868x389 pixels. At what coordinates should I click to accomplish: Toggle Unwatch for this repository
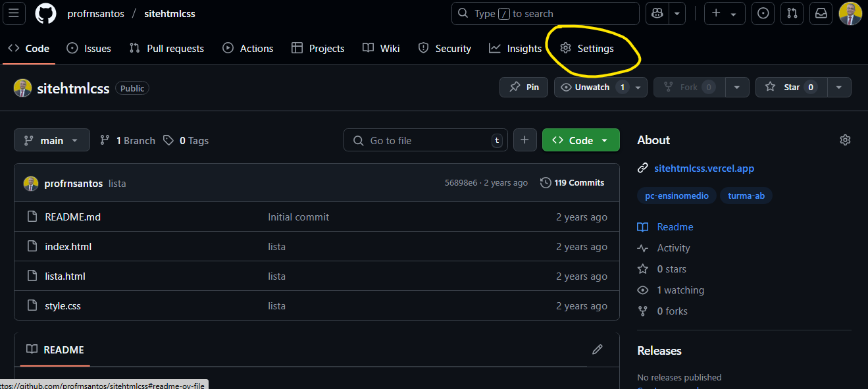click(592, 87)
